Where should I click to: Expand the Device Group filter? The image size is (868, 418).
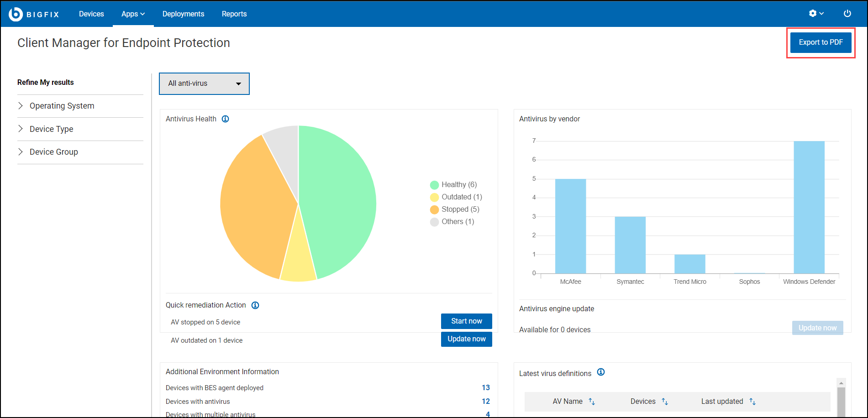(x=53, y=152)
